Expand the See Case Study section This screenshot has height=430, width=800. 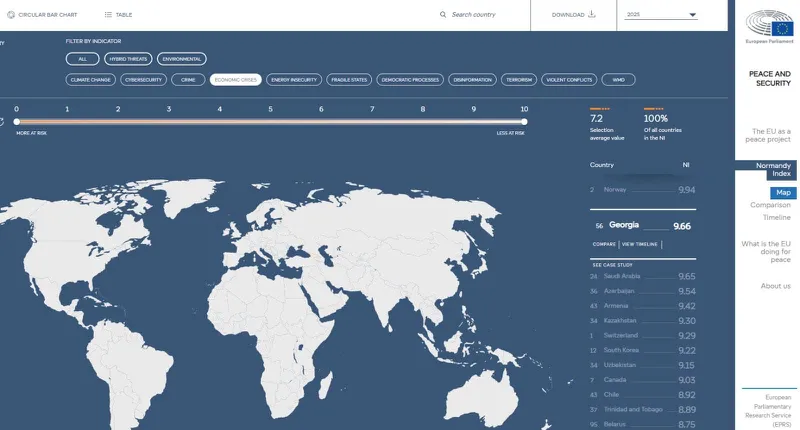(612, 265)
